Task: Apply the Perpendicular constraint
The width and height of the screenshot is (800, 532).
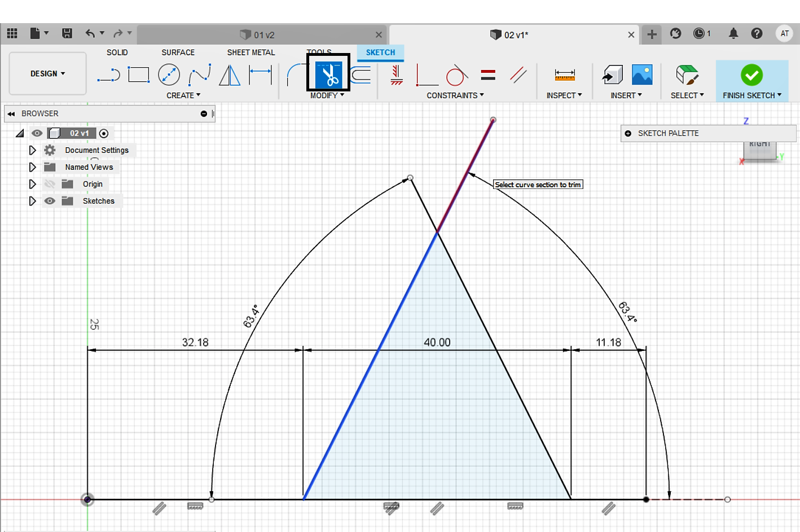Action: tap(427, 74)
